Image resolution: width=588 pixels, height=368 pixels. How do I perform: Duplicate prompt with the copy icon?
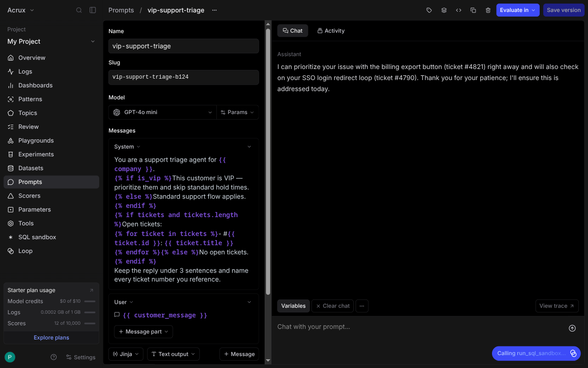[473, 10]
